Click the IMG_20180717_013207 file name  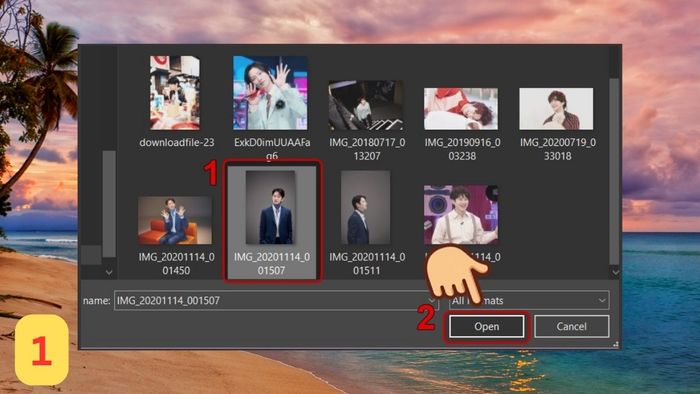click(367, 149)
